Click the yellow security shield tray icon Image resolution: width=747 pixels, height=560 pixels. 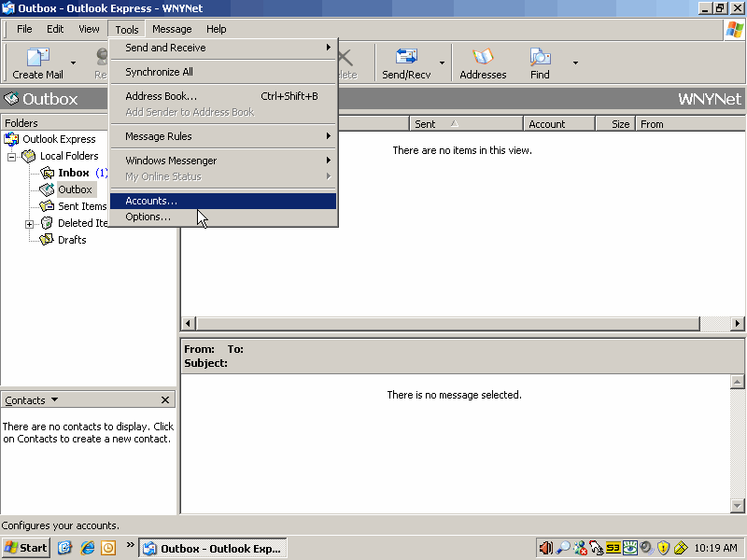[x=663, y=549]
